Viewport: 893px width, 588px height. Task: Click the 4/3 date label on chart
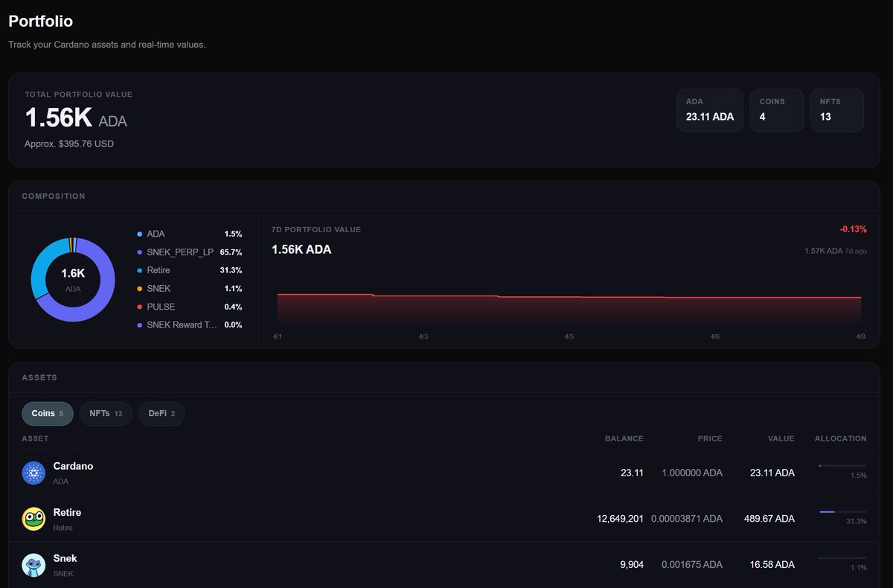[x=423, y=337]
